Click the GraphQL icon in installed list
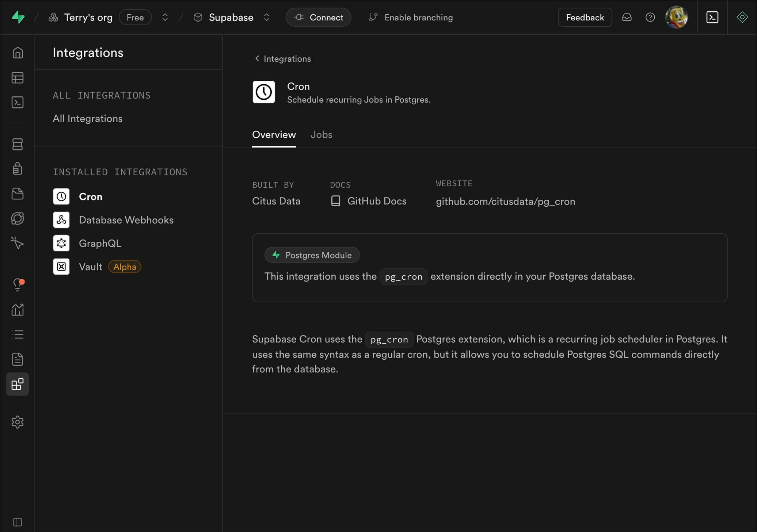Viewport: 757px width, 532px height. pos(61,243)
